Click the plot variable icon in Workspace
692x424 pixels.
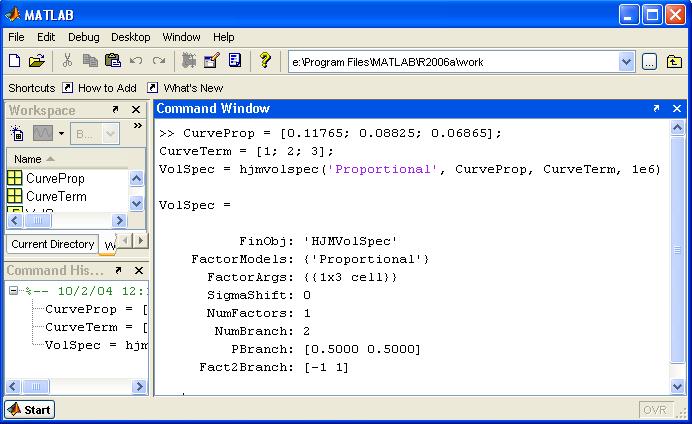pos(43,133)
